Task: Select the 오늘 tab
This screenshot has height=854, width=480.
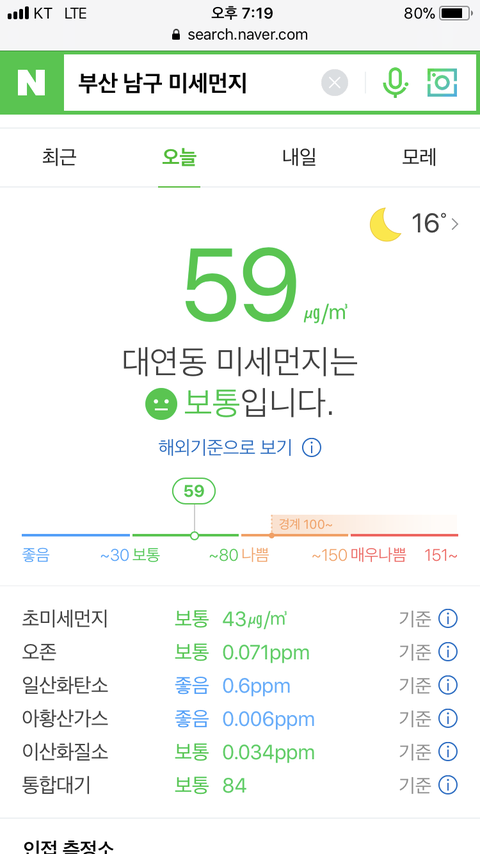Action: pos(179,157)
